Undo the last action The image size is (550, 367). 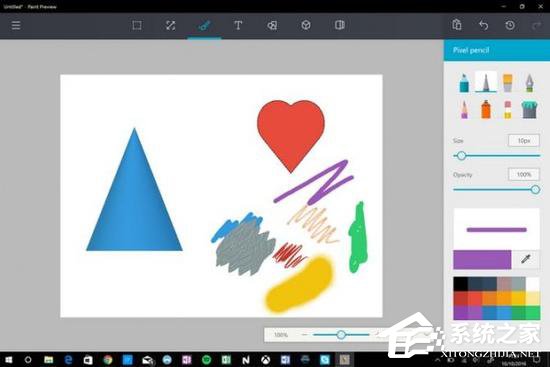[483, 25]
